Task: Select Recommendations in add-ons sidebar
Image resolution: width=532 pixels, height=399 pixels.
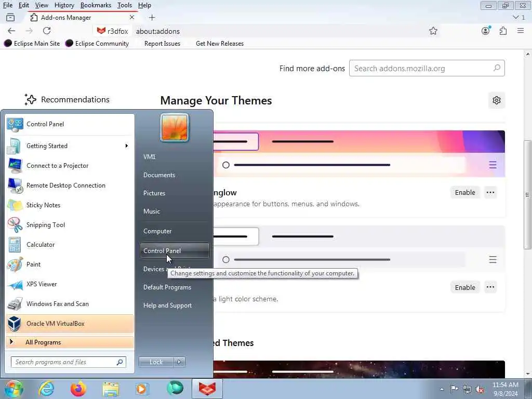Action: point(67,99)
